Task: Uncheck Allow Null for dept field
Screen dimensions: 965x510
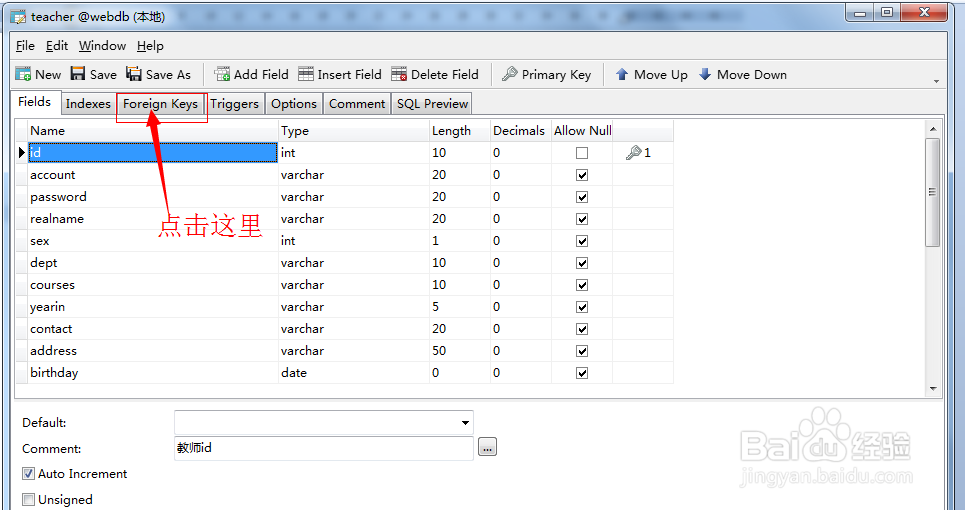Action: tap(582, 263)
